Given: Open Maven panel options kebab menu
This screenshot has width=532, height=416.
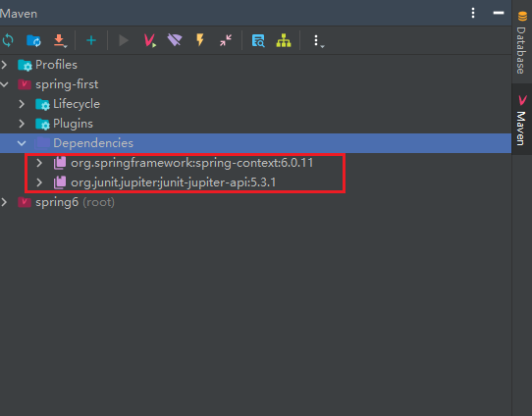Looking at the screenshot, I should [x=473, y=13].
